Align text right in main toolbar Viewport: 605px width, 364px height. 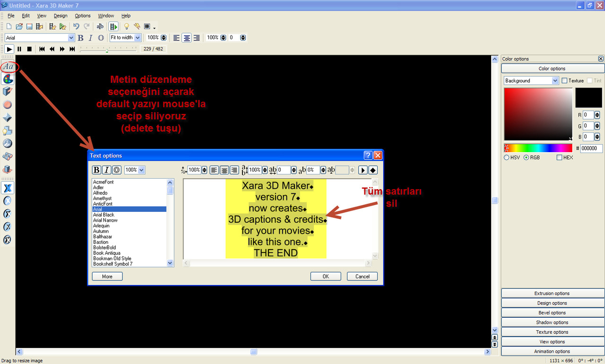[x=197, y=38]
